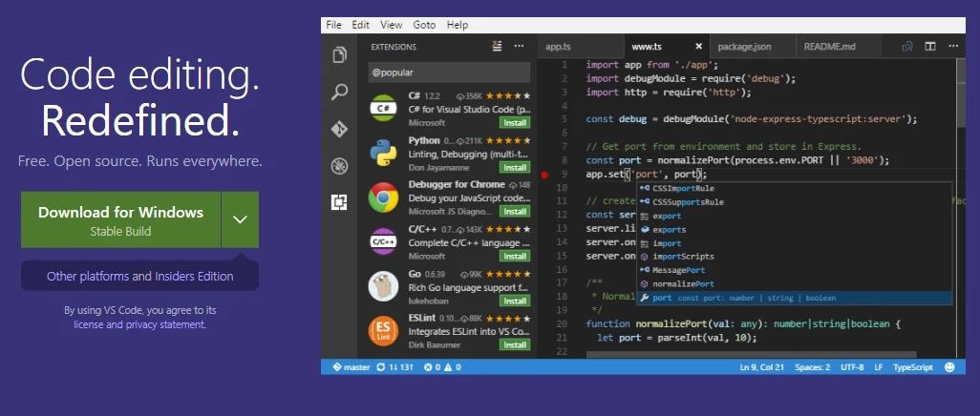Open the View menu

(x=392, y=25)
